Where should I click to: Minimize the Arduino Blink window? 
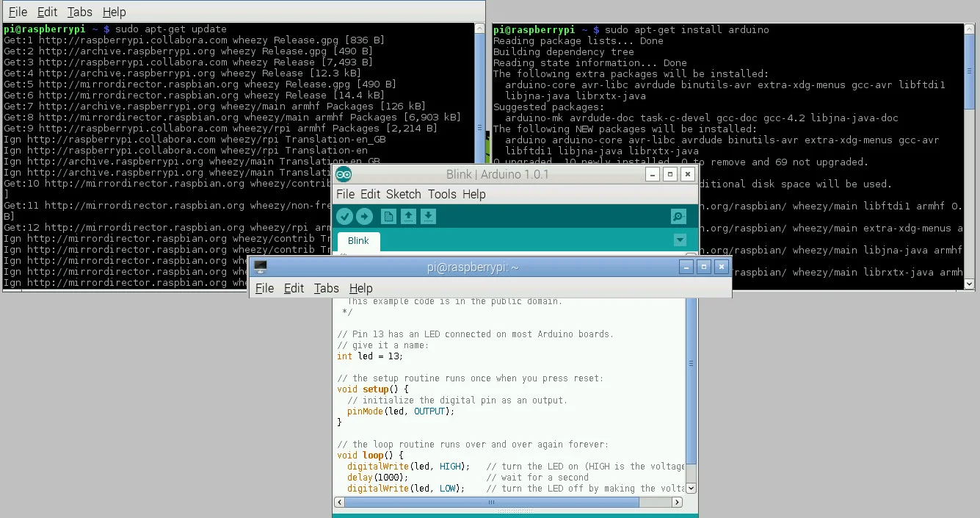[x=652, y=174]
